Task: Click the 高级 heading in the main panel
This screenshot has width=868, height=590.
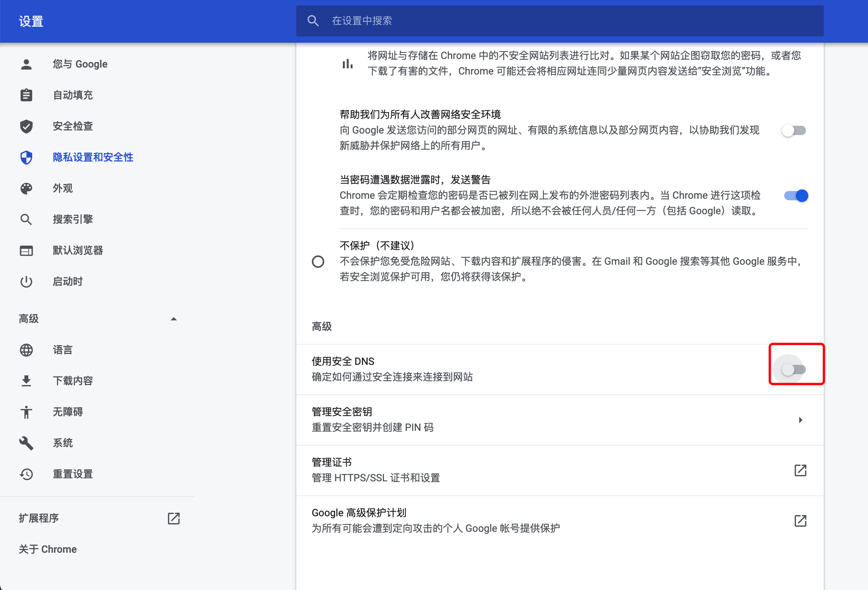Action: coord(322,326)
